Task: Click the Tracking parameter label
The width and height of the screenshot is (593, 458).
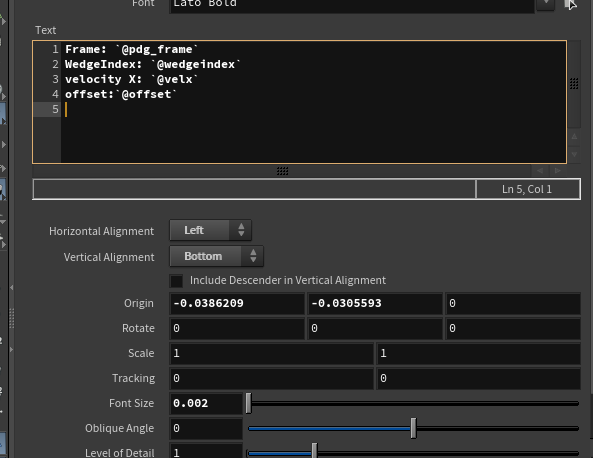Action: (134, 378)
